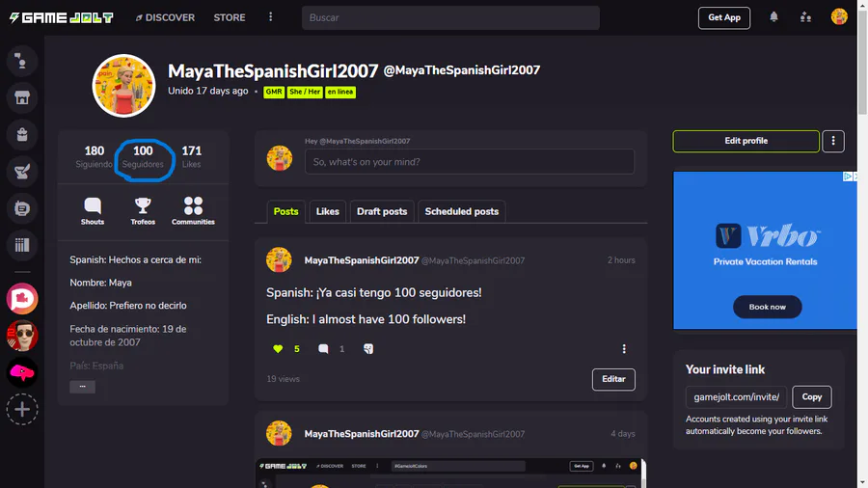The width and height of the screenshot is (868, 488).
Task: Switch to the Scheduled posts tab
Action: (x=462, y=211)
